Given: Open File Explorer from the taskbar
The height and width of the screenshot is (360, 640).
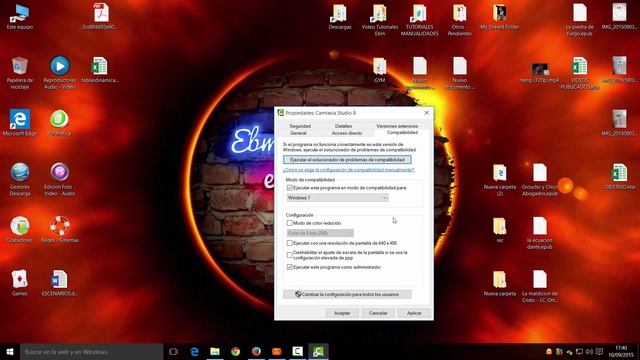Looking at the screenshot, I should tap(215, 351).
